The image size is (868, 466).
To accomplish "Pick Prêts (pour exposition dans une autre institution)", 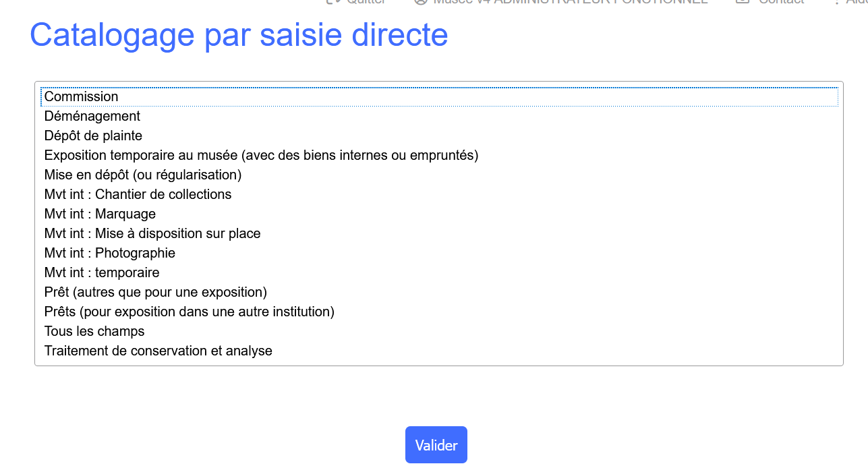I will [190, 312].
